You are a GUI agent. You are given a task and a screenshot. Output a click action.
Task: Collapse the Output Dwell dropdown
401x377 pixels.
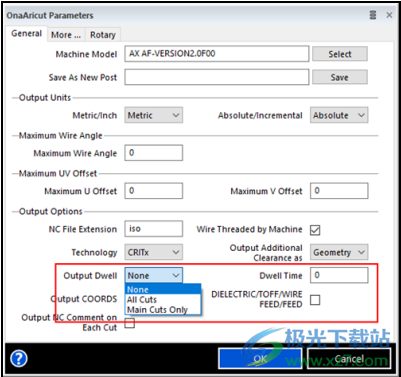coord(154,276)
